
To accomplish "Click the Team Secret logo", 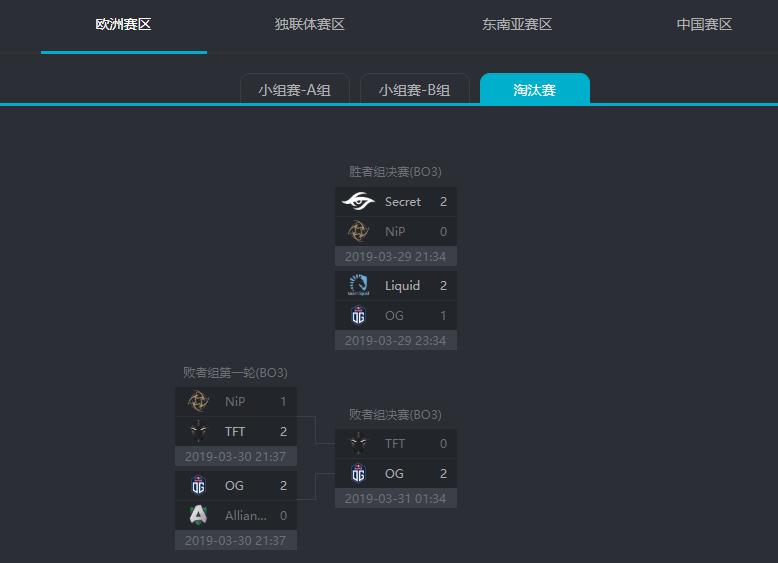I will pyautogui.click(x=358, y=202).
